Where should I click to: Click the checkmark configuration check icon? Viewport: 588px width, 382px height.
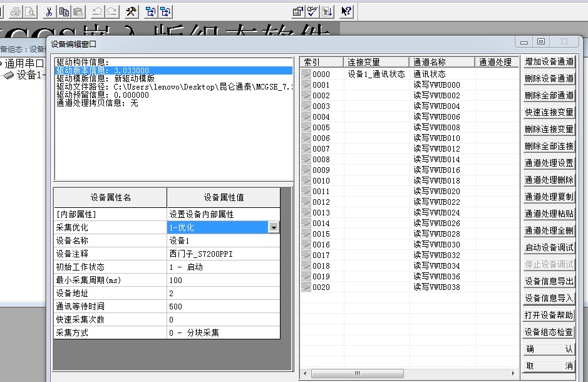click(312, 11)
